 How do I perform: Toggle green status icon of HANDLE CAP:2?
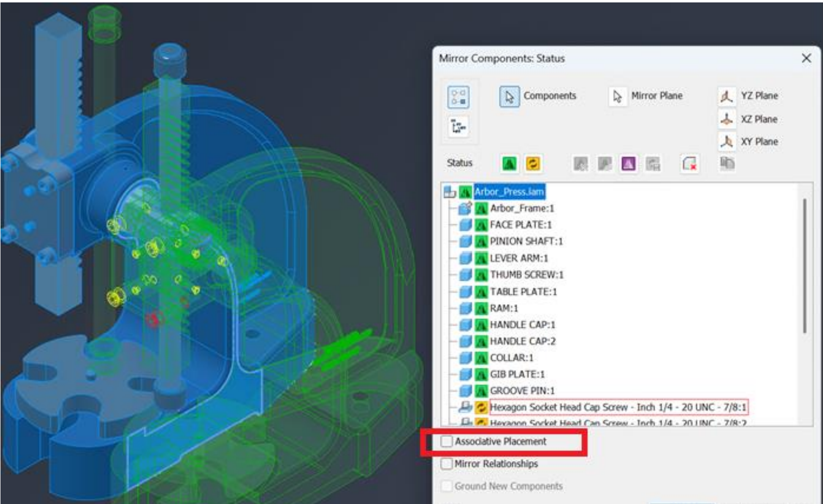[x=481, y=341]
